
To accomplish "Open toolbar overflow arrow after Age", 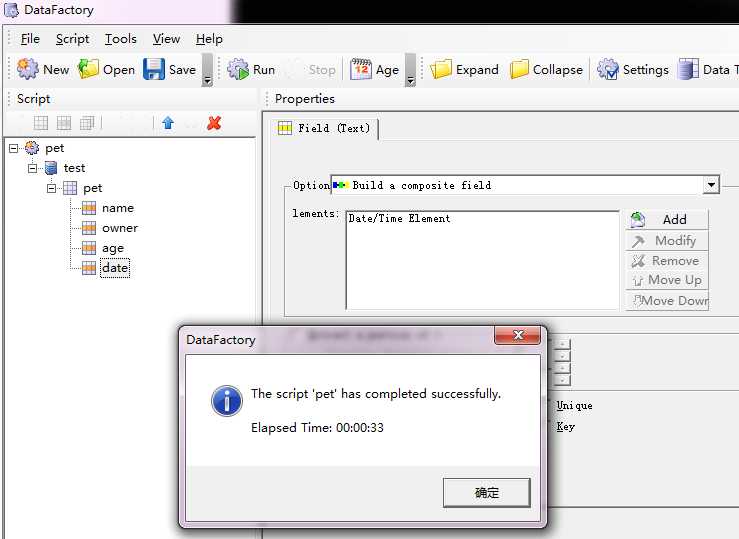I will tap(411, 70).
